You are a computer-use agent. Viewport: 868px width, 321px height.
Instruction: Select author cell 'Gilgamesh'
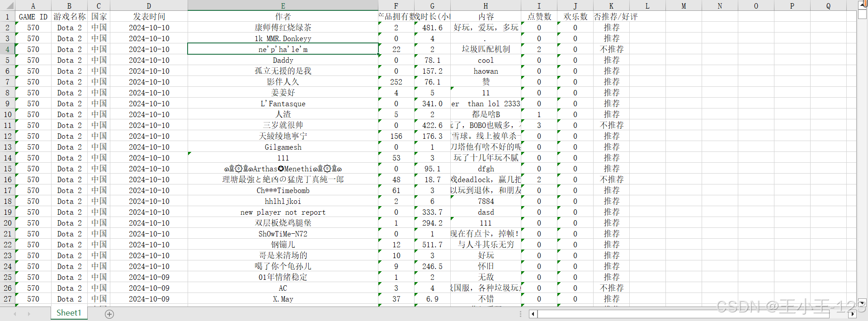click(283, 147)
